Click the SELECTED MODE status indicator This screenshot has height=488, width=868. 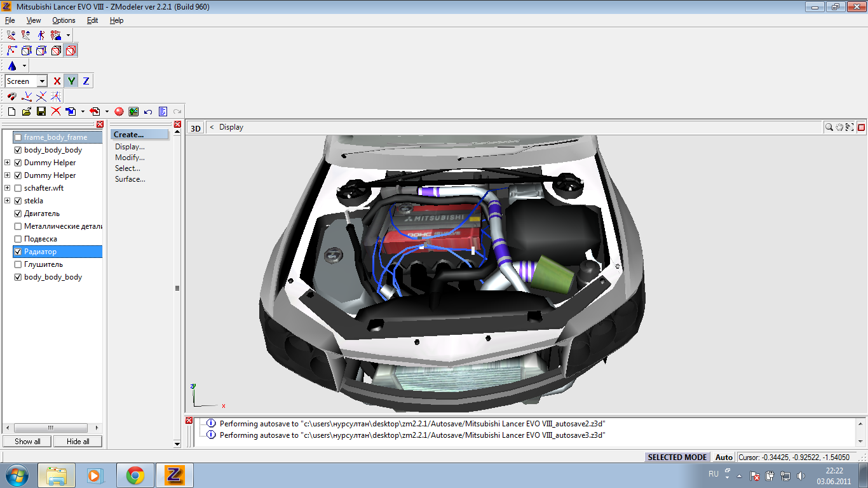[x=677, y=457]
